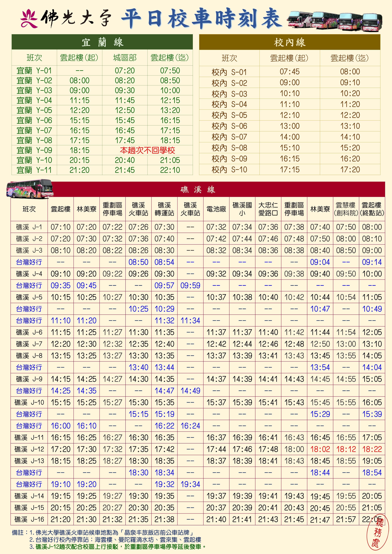Click 雲起樓(迄) header in 校內線 table

click(x=350, y=58)
